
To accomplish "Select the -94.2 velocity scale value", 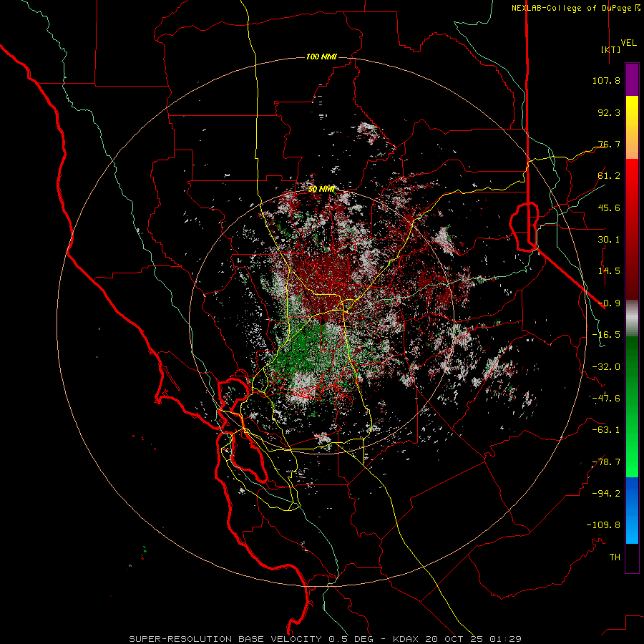I will click(606, 493).
